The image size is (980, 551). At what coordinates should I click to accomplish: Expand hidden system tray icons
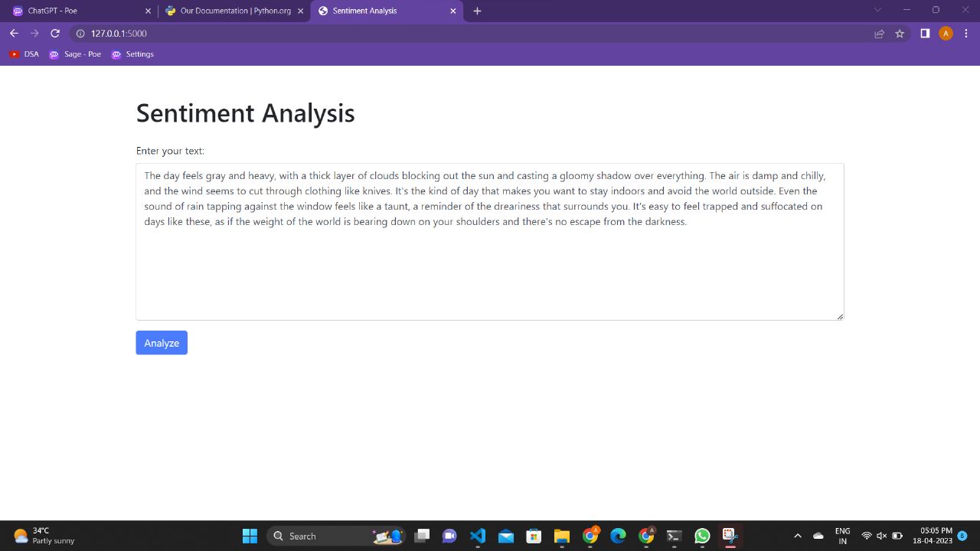[797, 536]
